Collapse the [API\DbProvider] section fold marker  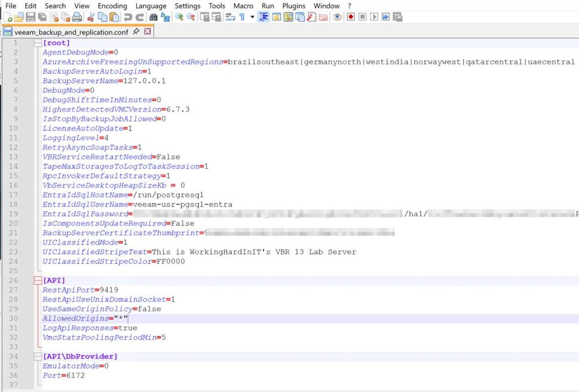coord(38,356)
